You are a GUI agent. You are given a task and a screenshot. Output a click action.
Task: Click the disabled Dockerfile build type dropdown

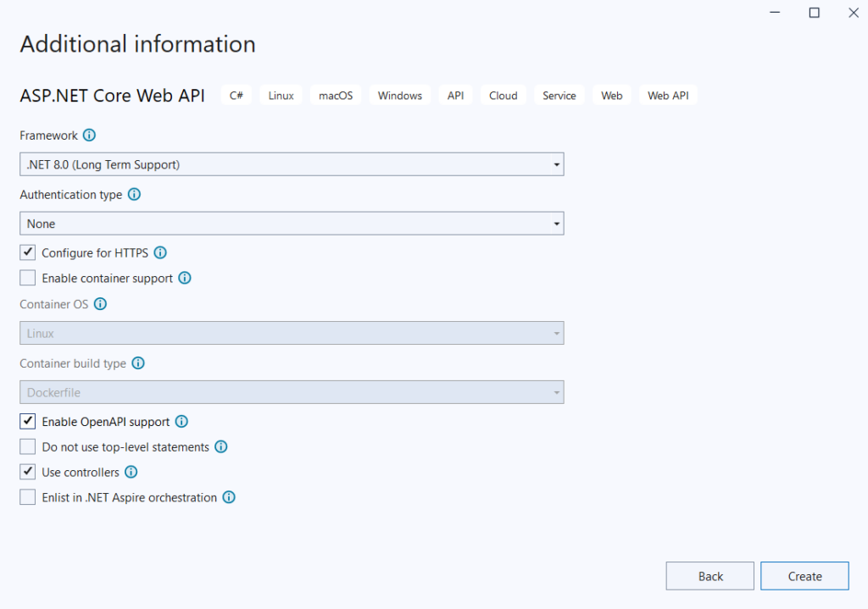coord(292,392)
